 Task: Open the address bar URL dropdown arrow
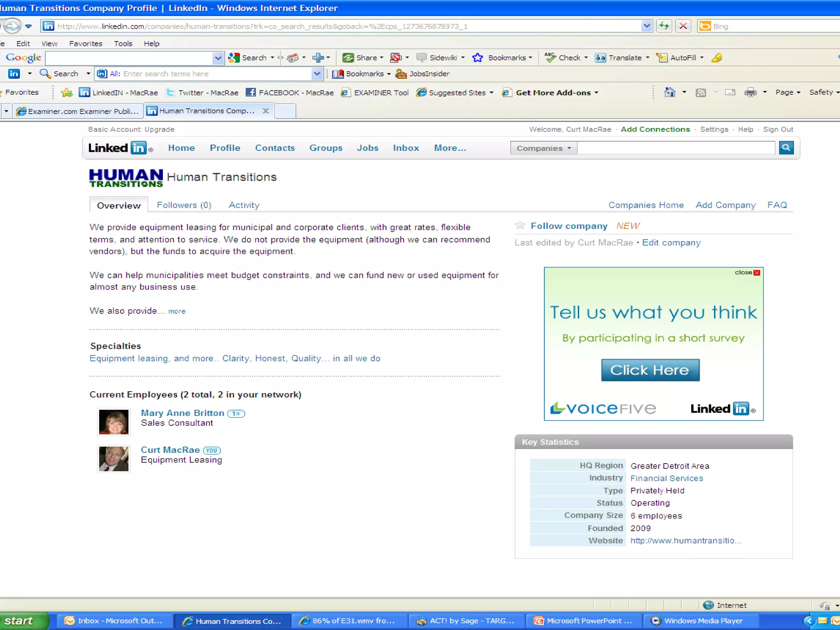point(646,26)
